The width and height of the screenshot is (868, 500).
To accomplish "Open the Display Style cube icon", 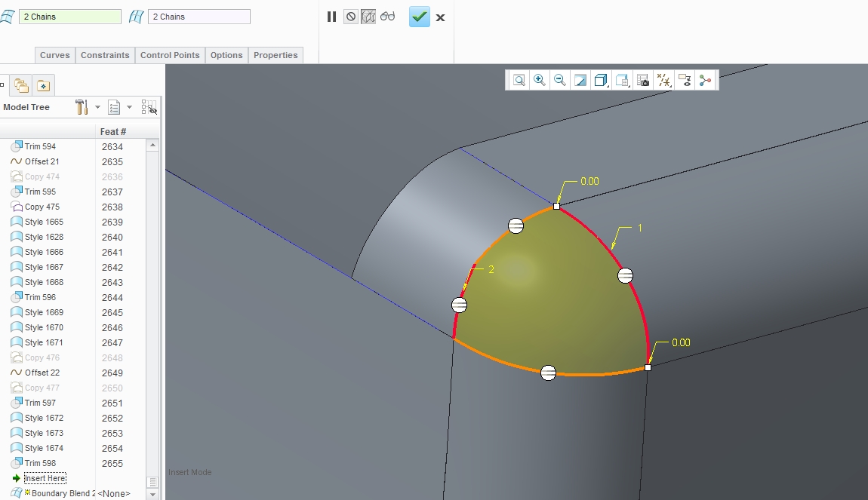I will click(x=601, y=80).
